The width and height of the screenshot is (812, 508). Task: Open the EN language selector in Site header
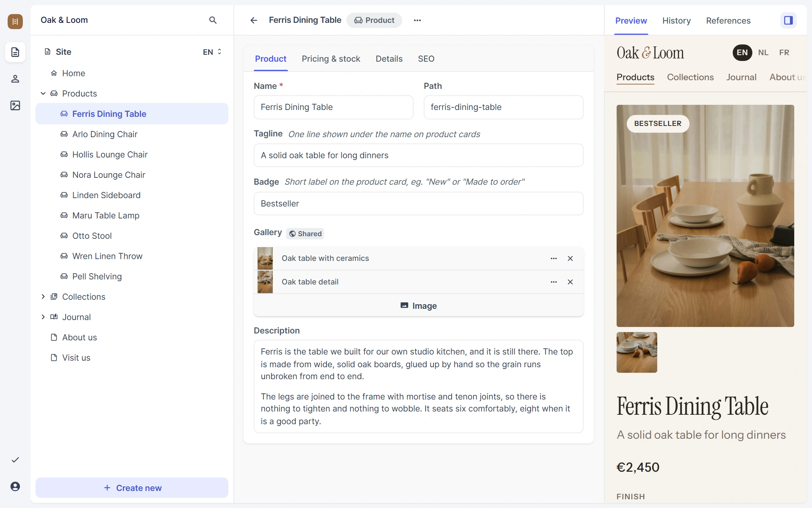coord(212,52)
